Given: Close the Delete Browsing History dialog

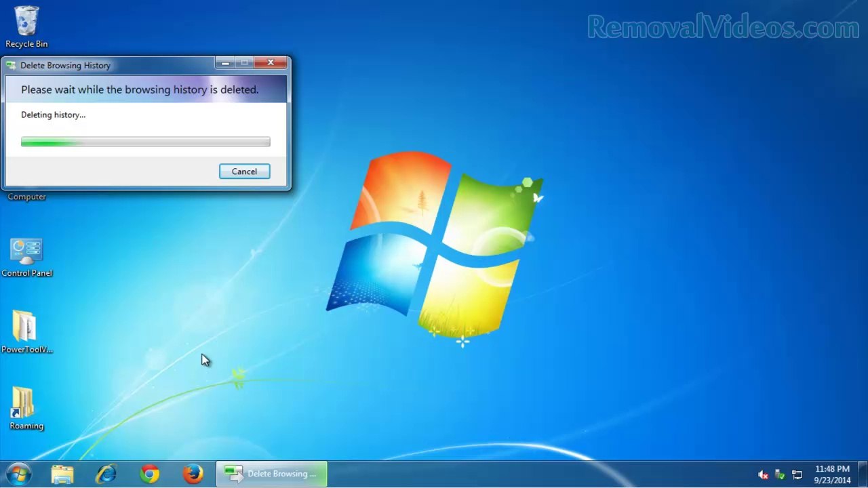Looking at the screenshot, I should [271, 63].
